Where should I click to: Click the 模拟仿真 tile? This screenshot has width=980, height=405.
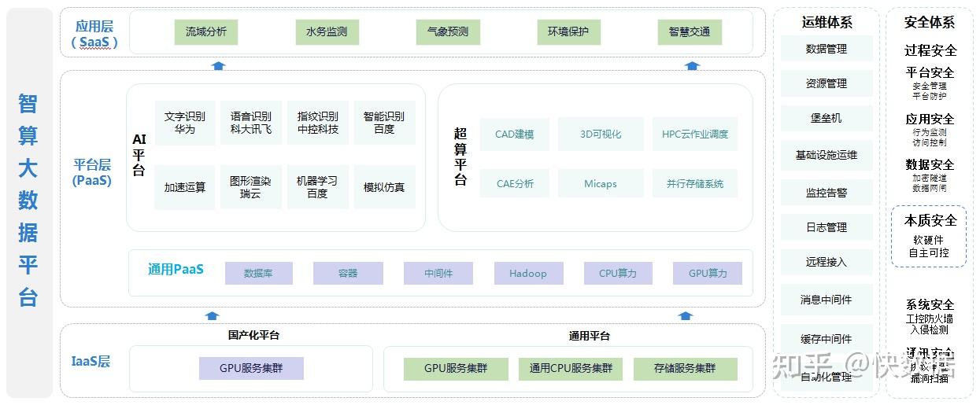click(384, 187)
